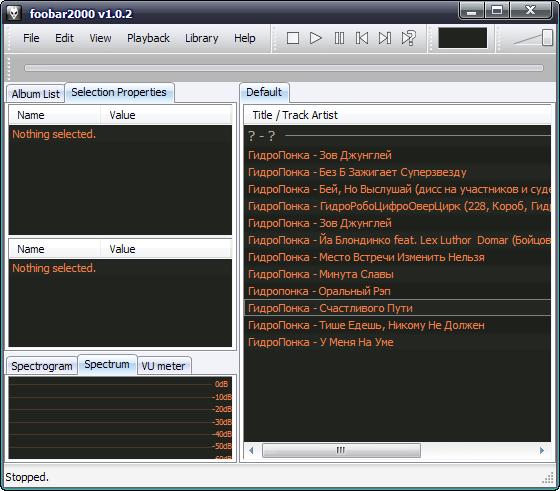Screen dimensions: 560x491
Task: Skip to the next track
Action: [385, 38]
